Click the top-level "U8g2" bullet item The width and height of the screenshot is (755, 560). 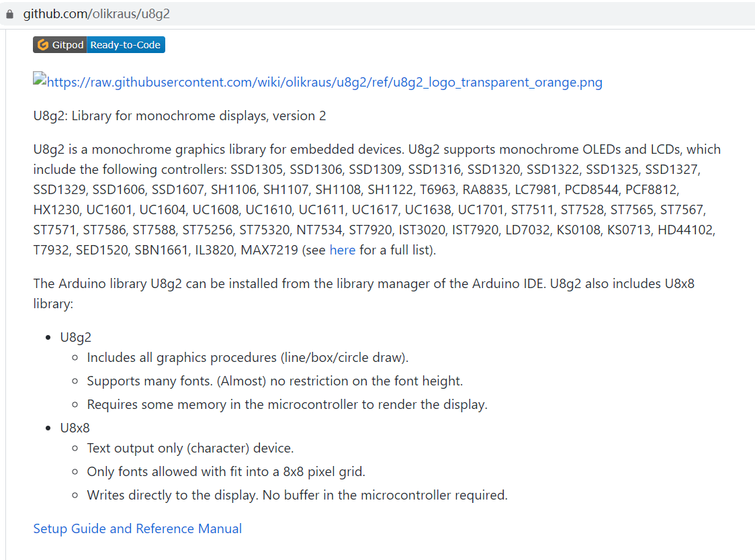75,337
